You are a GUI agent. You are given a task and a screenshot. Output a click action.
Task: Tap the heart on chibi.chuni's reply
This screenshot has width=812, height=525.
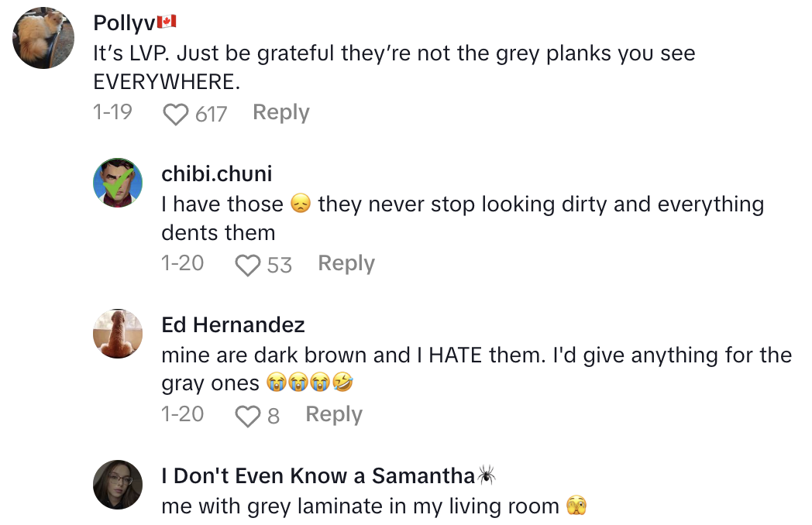(247, 265)
